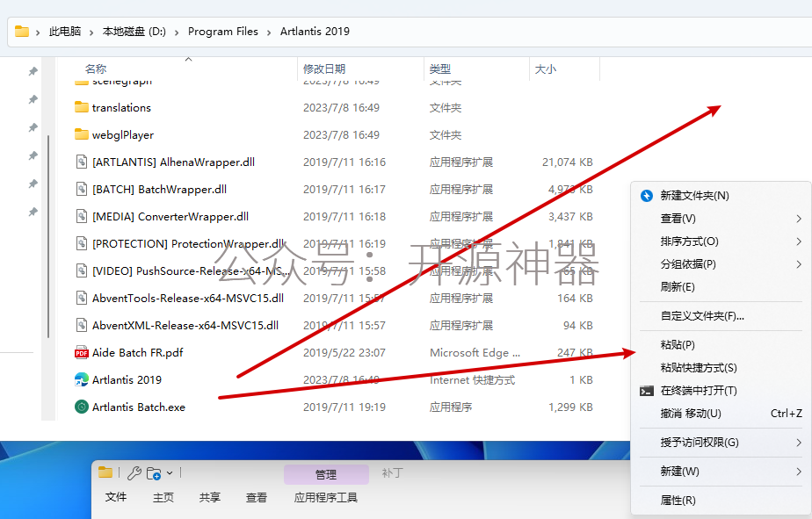812x519 pixels.
Task: Click the AbventXML-Release dll file icon
Action: 82,326
